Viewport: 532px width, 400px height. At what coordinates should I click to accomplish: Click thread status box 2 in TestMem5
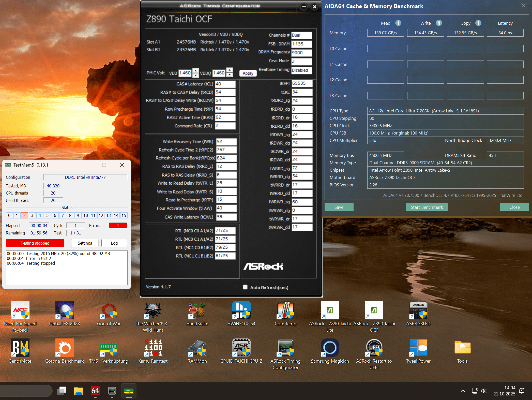coord(24,215)
